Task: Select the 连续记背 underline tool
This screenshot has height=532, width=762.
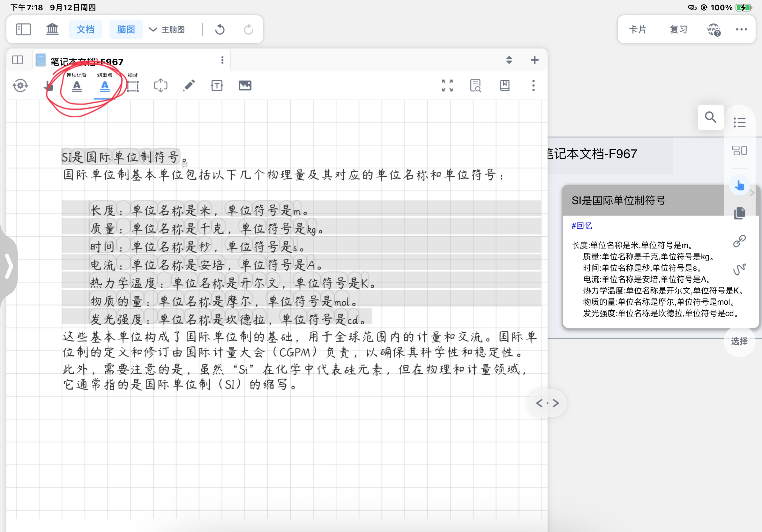Action: 77,85
